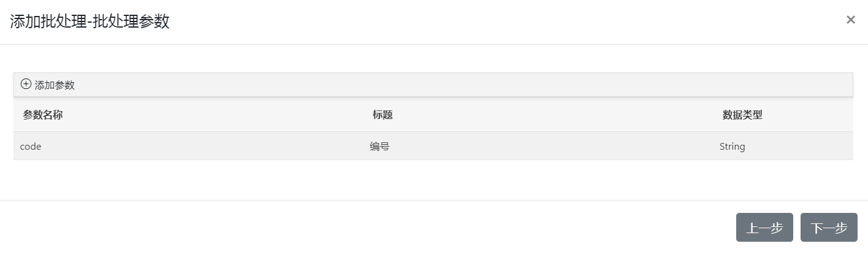Select the 'code' parameter name cell
This screenshot has width=868, height=254.
coord(31,147)
